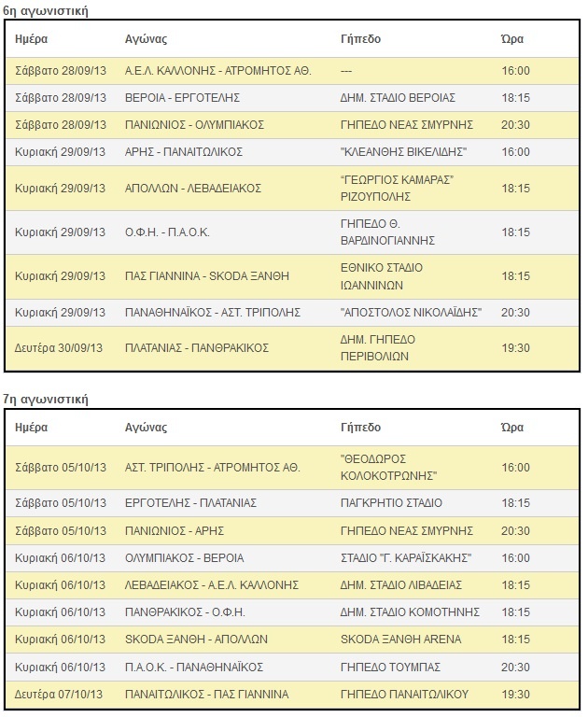Select the ΠΑΓΚΡΗΤΙΟ ΣΤΑΔΙΟ venue cell
The image size is (588, 717).
coord(391,503)
